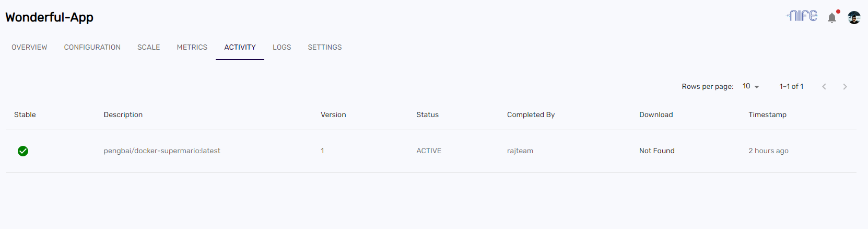Click the Nife logo icon
This screenshot has height=229, width=868.
(802, 16)
